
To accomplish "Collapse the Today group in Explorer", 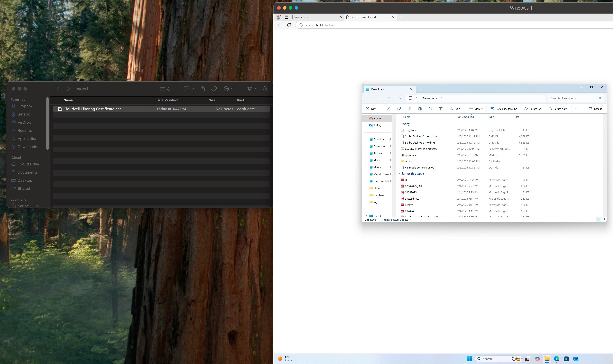I will point(399,124).
